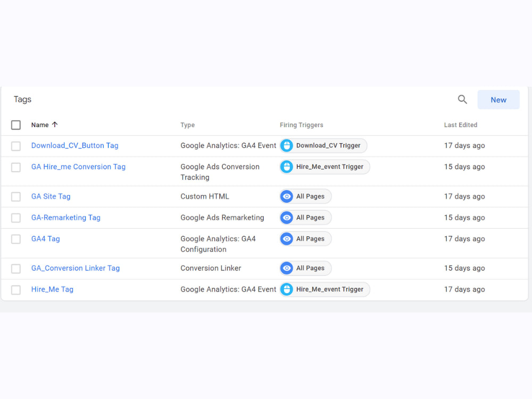Toggle sort order using the Name column arrow
The width and height of the screenshot is (532, 399).
55,124
